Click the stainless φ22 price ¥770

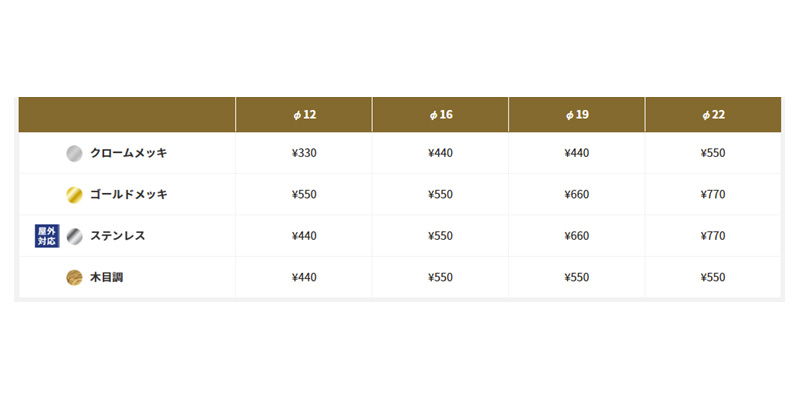(713, 236)
